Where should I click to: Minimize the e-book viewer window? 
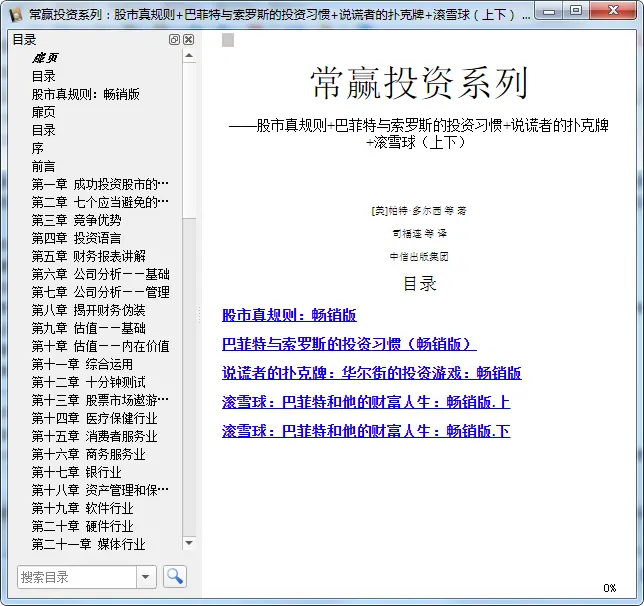[550, 11]
